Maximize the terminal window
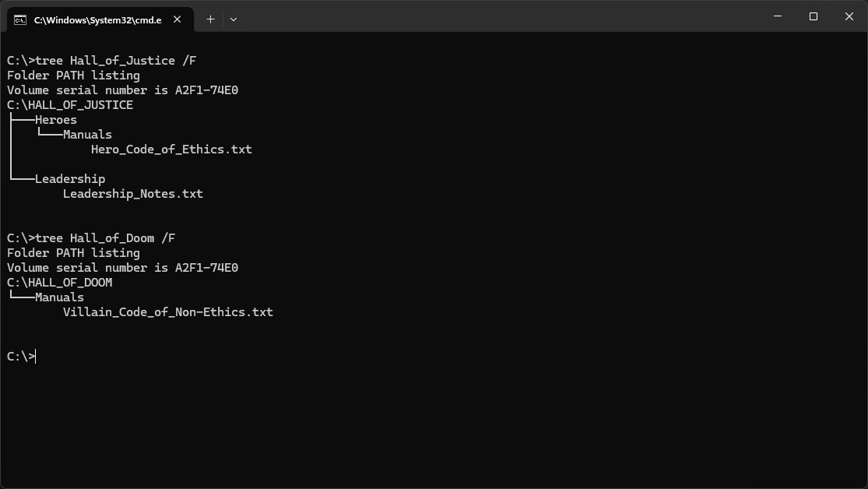 (814, 16)
